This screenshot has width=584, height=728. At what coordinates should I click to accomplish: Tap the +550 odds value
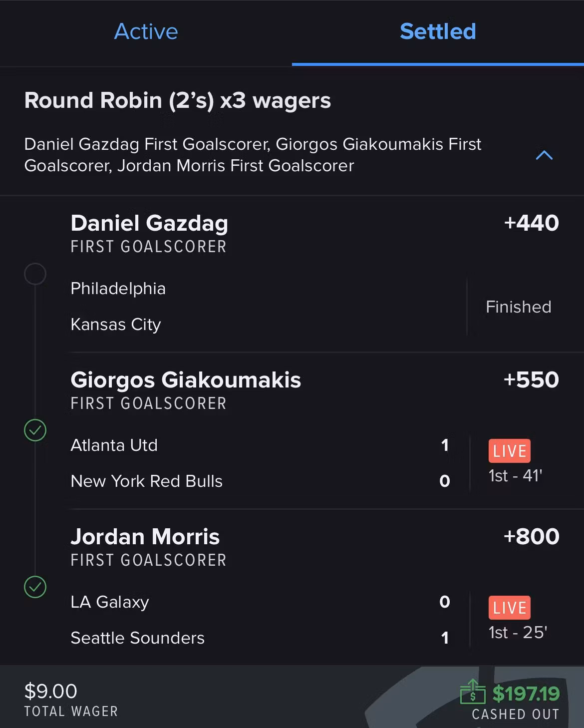tap(531, 380)
